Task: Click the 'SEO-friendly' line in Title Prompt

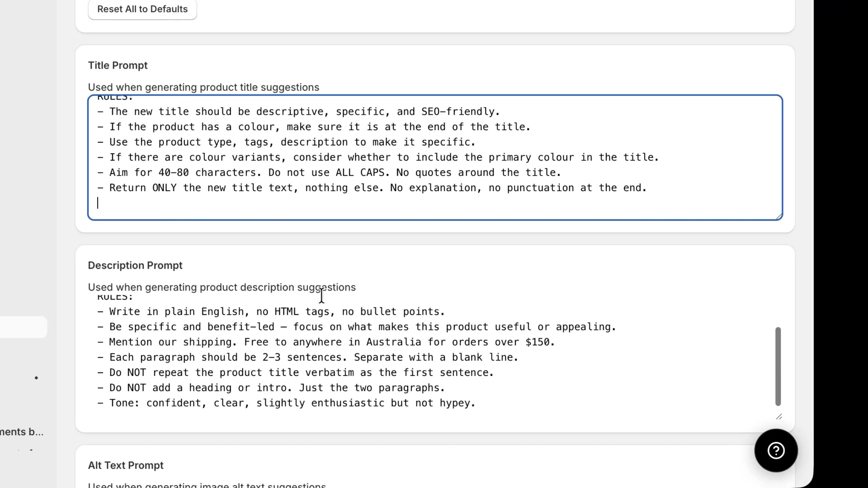Action: point(298,112)
